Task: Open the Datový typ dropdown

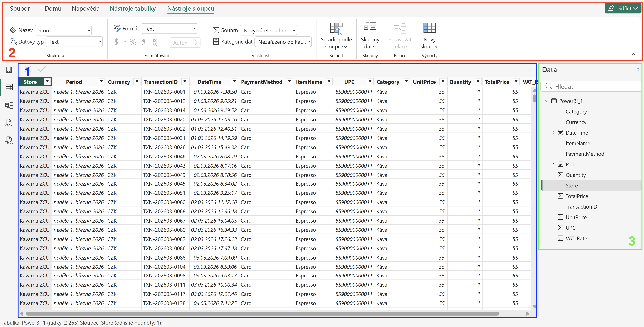Action: click(74, 42)
